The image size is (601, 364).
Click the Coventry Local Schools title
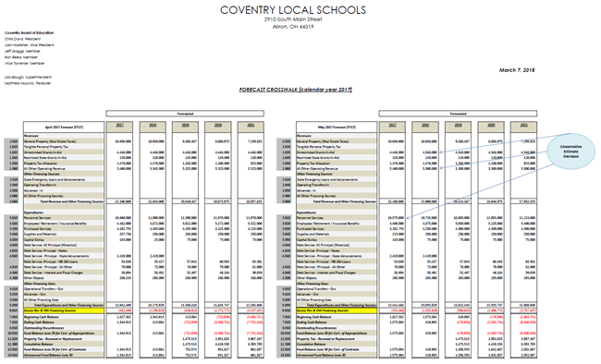(x=293, y=10)
